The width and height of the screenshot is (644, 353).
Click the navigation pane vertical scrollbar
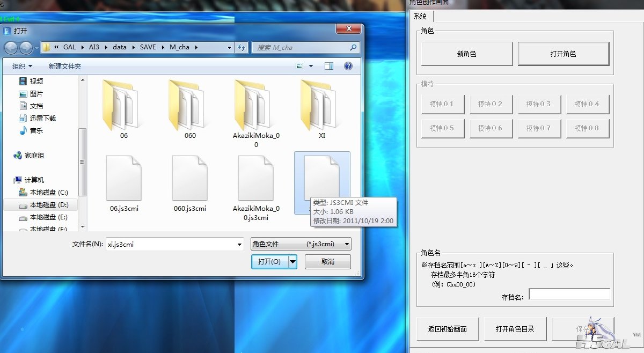(x=82, y=161)
